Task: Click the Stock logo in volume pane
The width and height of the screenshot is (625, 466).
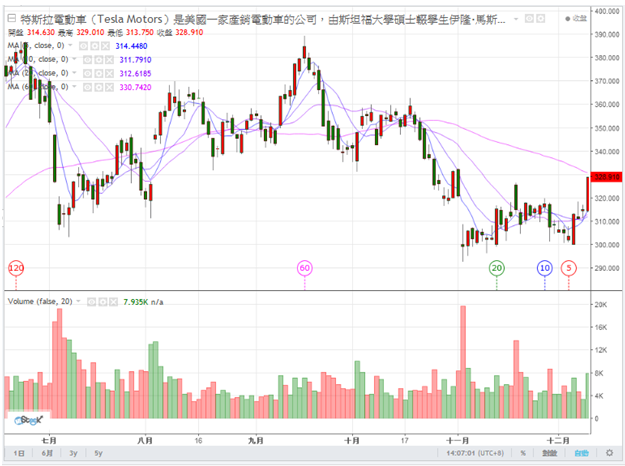Action: tap(28, 419)
